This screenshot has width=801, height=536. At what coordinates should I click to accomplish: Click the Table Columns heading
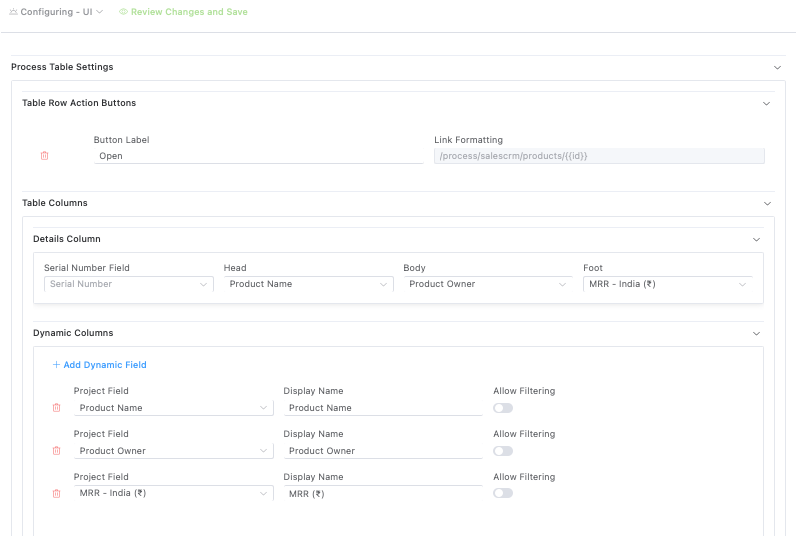[55, 203]
